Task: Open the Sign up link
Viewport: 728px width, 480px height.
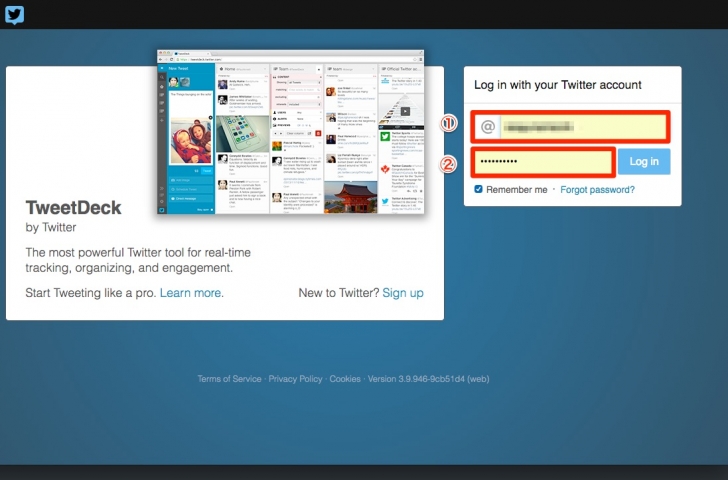Action: tap(403, 293)
